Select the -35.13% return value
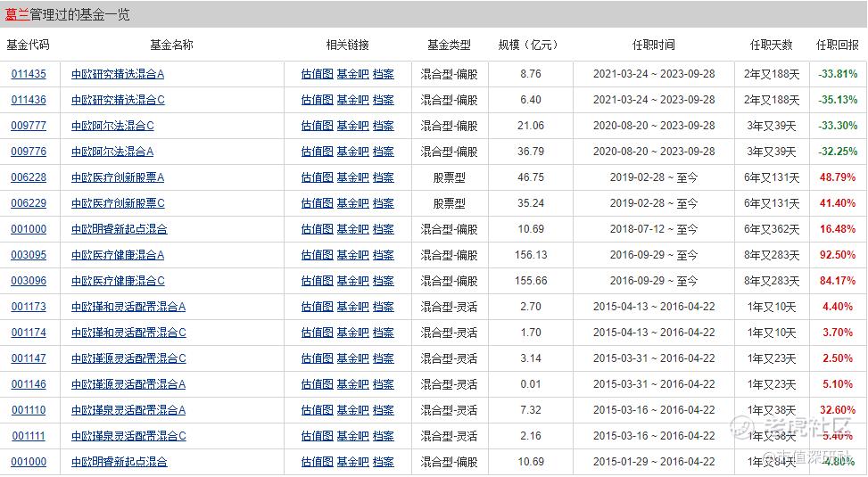Image resolution: width=868 pixels, height=477 pixels. pyautogui.click(x=838, y=100)
